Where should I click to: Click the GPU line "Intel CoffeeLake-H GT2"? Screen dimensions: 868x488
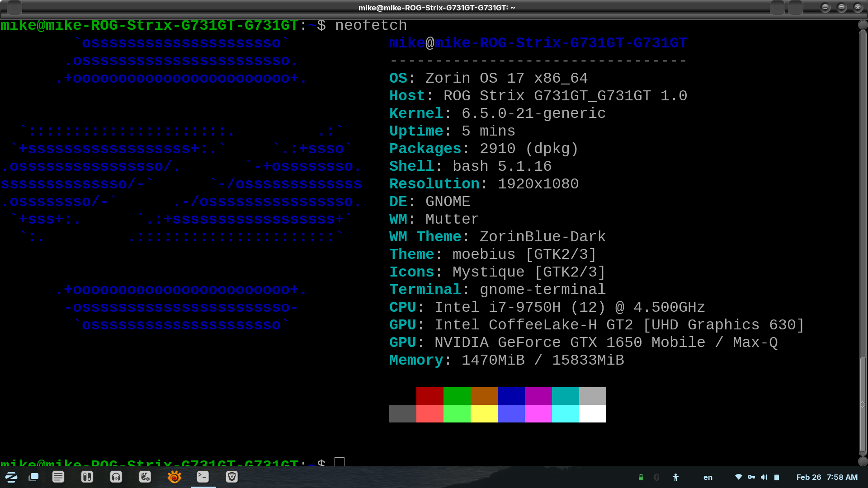pos(534,325)
